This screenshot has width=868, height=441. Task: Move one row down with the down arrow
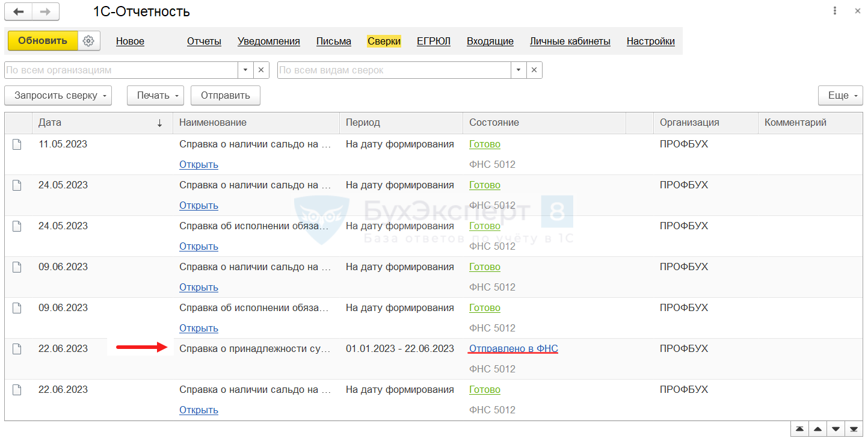tap(836, 429)
